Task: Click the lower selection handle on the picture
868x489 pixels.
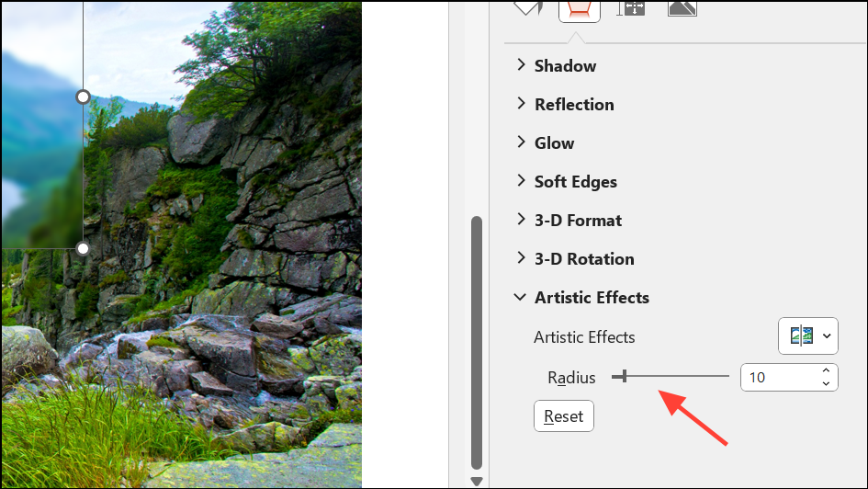Action: 83,248
